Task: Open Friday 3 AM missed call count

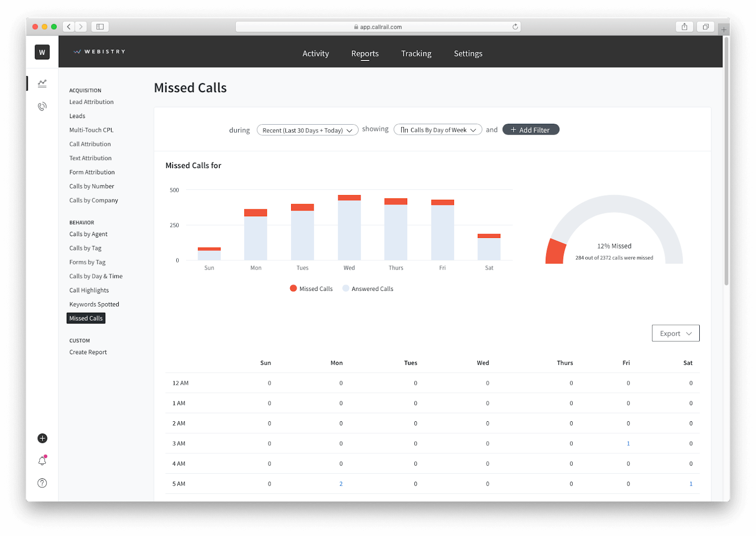Action: point(628,443)
